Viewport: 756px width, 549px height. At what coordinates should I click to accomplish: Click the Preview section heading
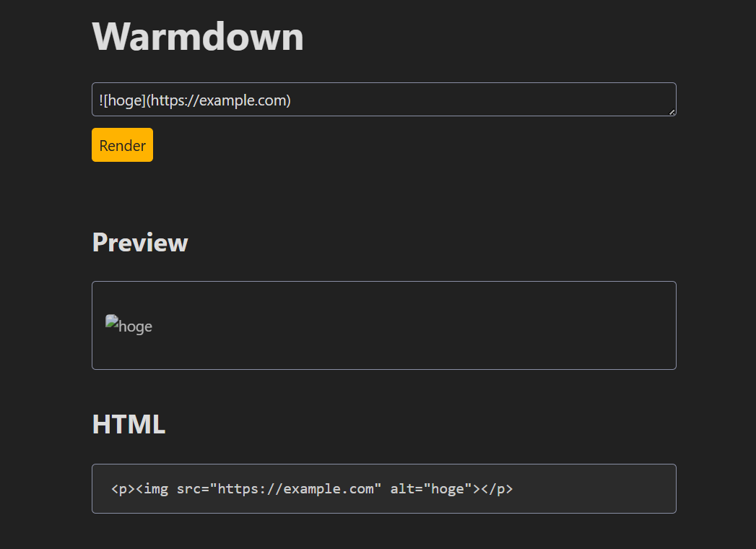point(140,243)
